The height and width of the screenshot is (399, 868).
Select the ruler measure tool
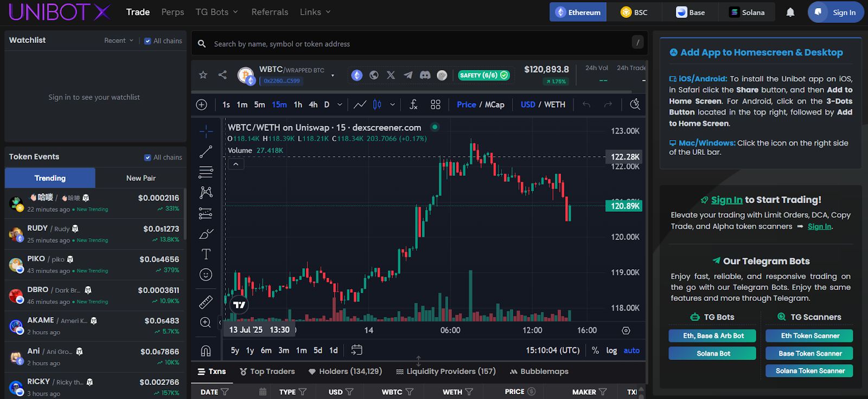206,301
